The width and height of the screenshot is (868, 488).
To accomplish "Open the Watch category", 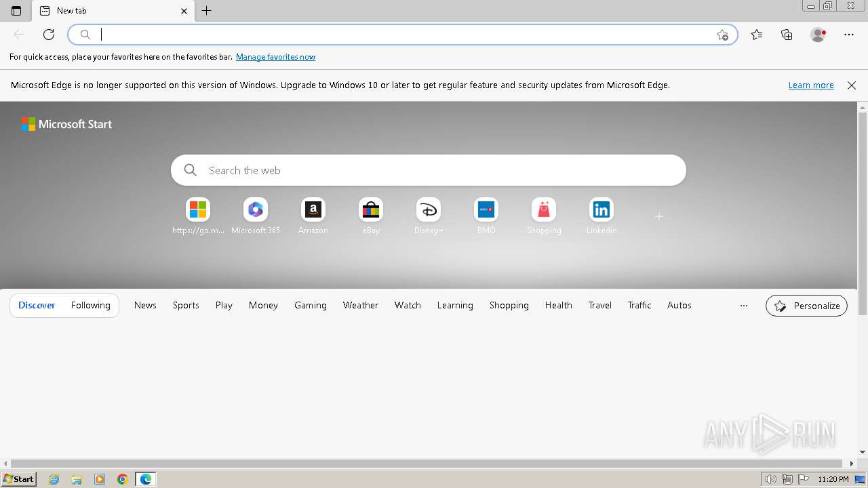I will (408, 306).
